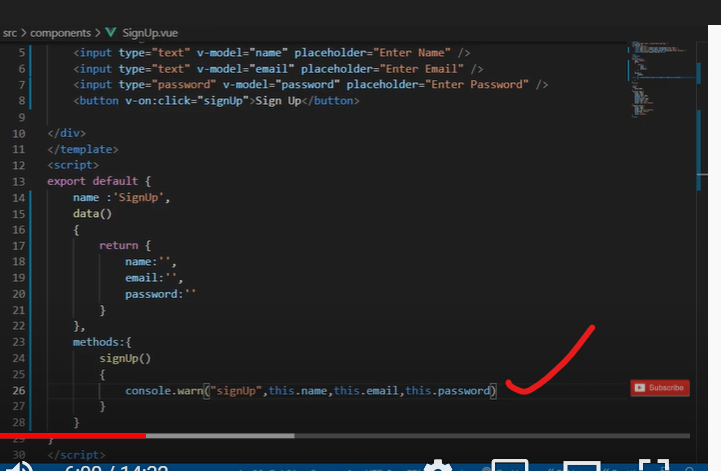Open the miniplayer
Screen dimensions: 721x471
pyautogui.click(x=509, y=465)
